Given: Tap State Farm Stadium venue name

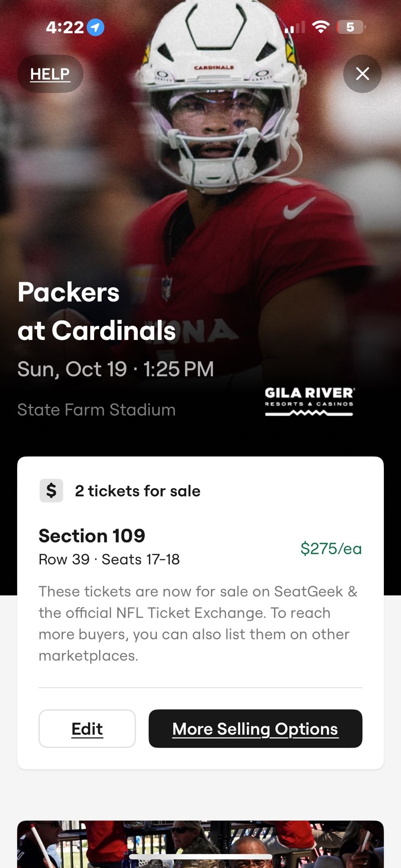Looking at the screenshot, I should click(96, 410).
